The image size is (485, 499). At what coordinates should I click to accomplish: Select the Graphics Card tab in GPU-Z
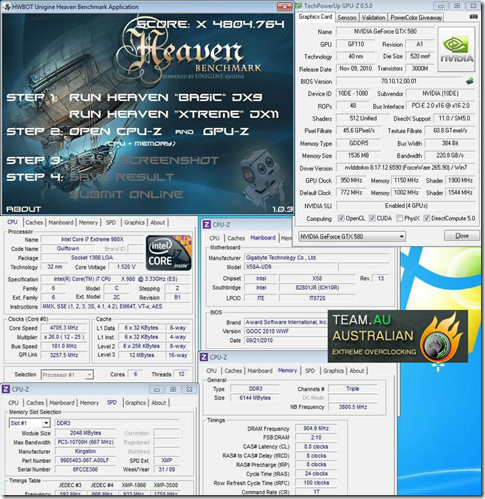coord(315,17)
